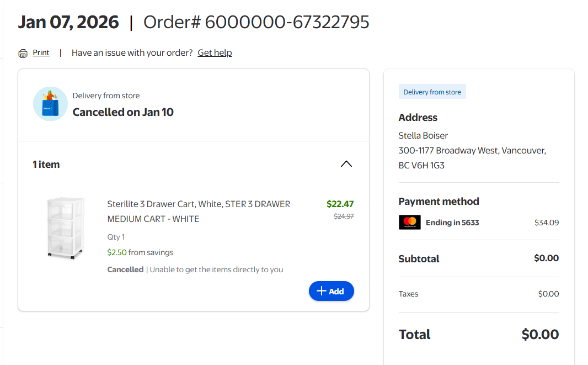The image size is (588, 365).
Task: Collapse the 1 item section chevron
Action: [x=346, y=164]
